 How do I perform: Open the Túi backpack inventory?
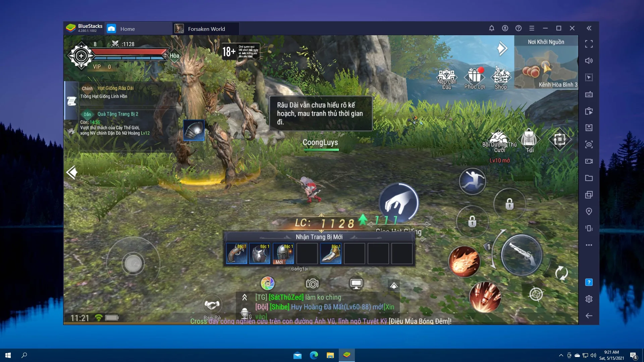point(529,140)
